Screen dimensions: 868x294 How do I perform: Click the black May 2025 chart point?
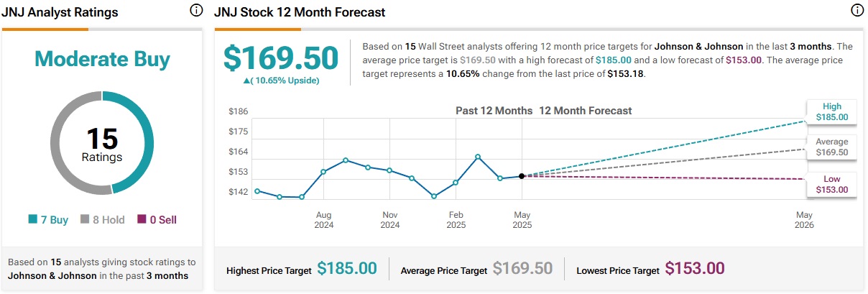click(522, 175)
